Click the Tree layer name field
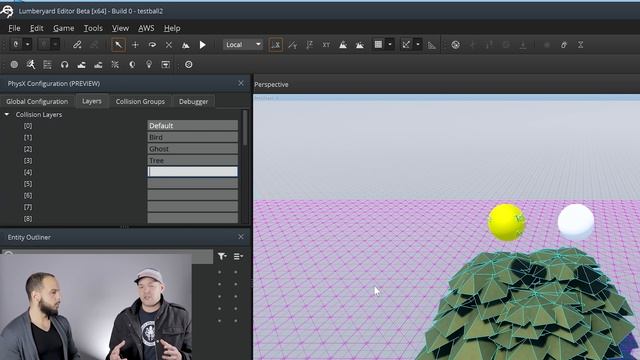 pos(193,160)
